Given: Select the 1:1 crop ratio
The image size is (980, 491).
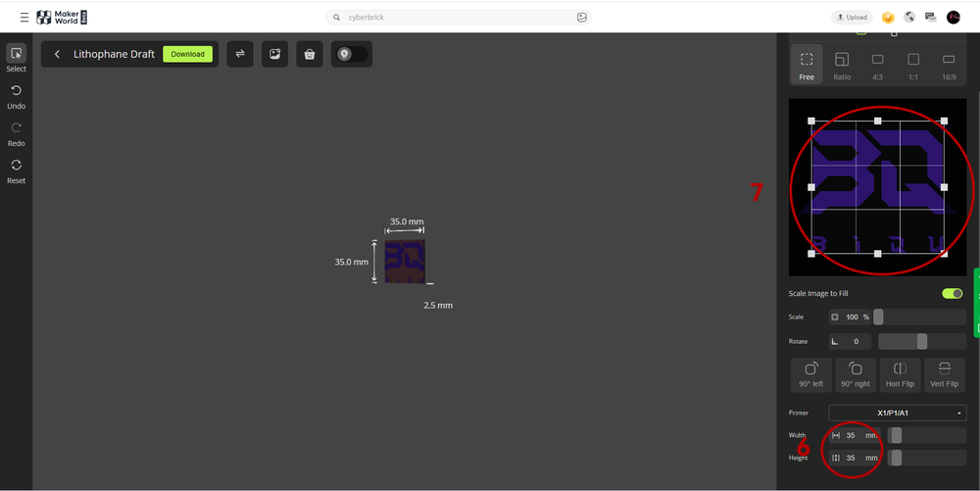Looking at the screenshot, I should click(912, 66).
